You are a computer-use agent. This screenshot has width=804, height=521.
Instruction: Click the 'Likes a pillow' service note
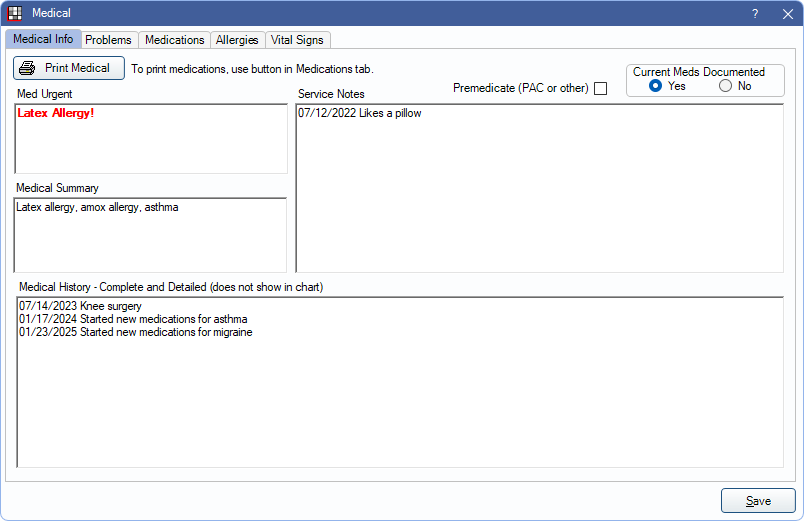[x=359, y=113]
